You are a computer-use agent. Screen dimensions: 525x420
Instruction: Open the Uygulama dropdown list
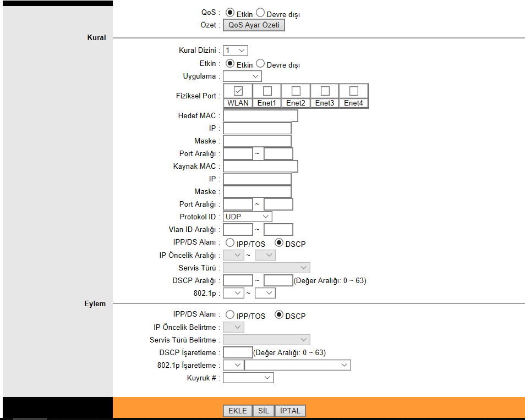tap(242, 76)
